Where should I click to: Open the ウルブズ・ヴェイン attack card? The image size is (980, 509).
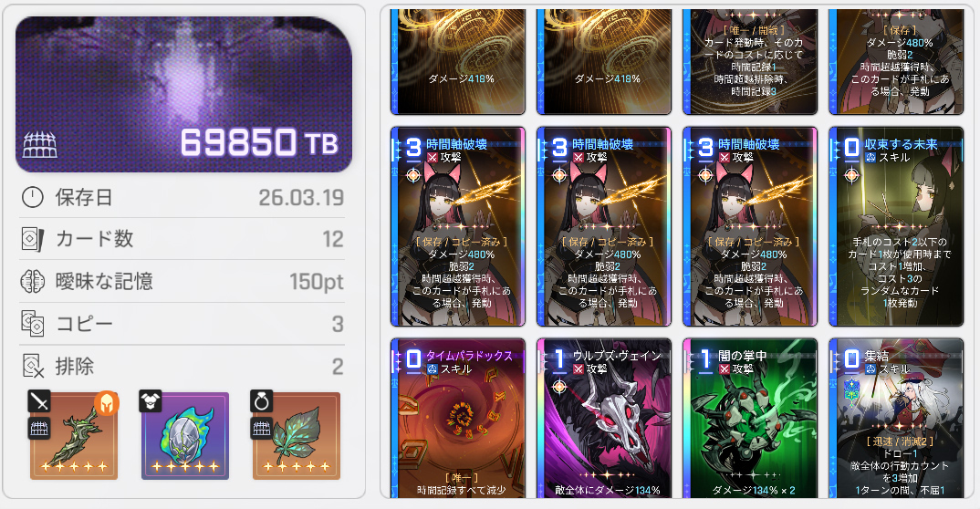click(x=604, y=418)
